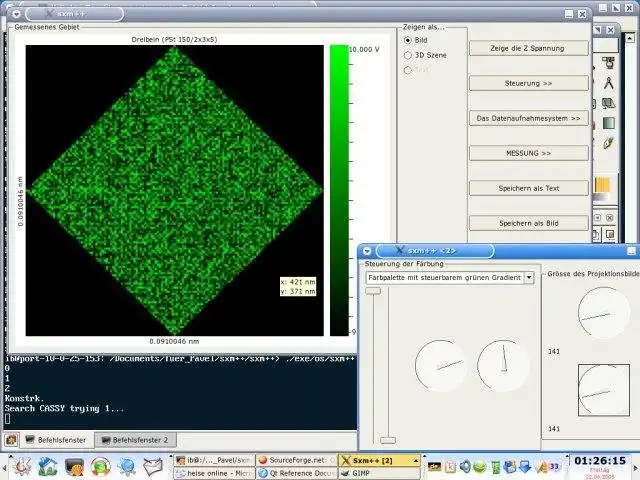Select the GIMP gradient blend tool

[609, 123]
